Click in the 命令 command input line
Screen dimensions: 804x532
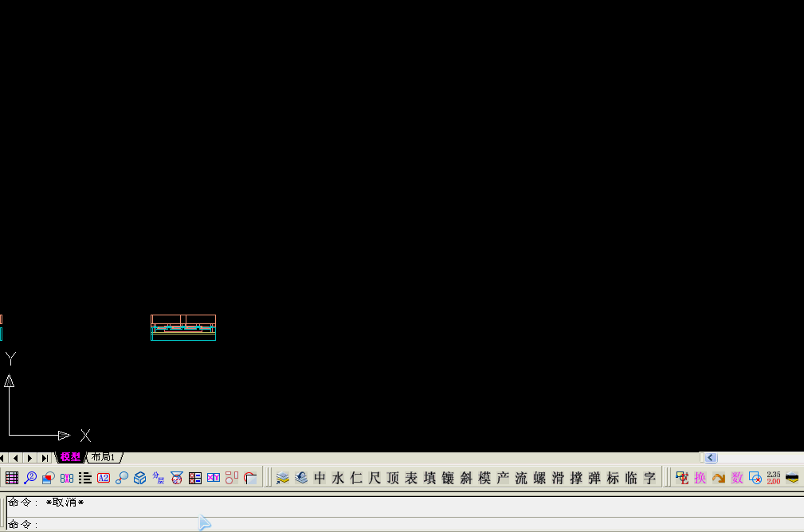(x=405, y=524)
